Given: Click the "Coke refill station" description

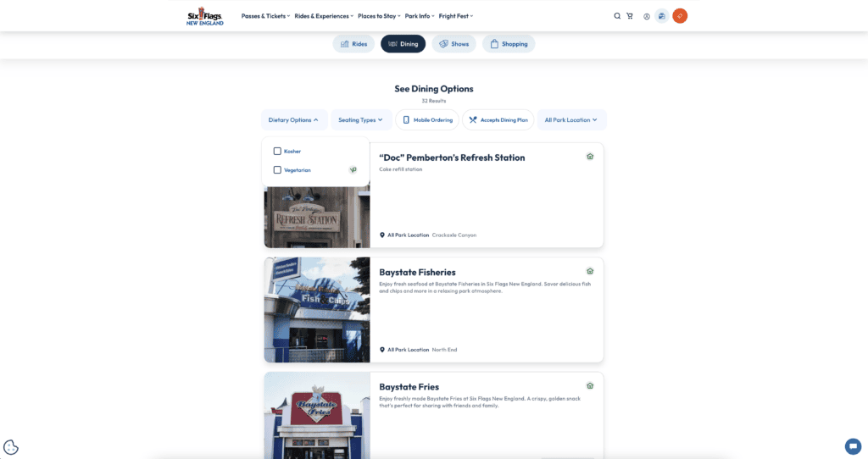Looking at the screenshot, I should pos(401,169).
